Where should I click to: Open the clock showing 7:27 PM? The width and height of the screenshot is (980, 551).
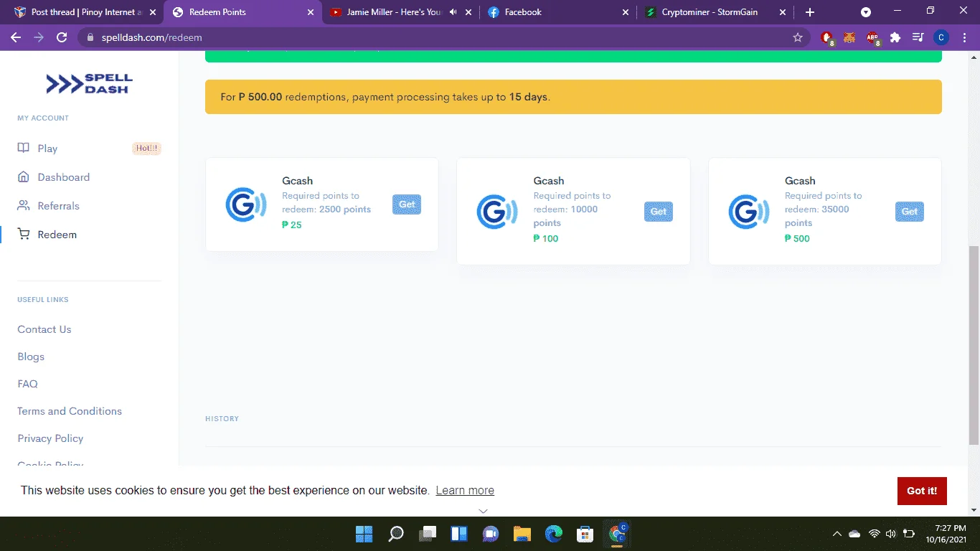point(946,534)
